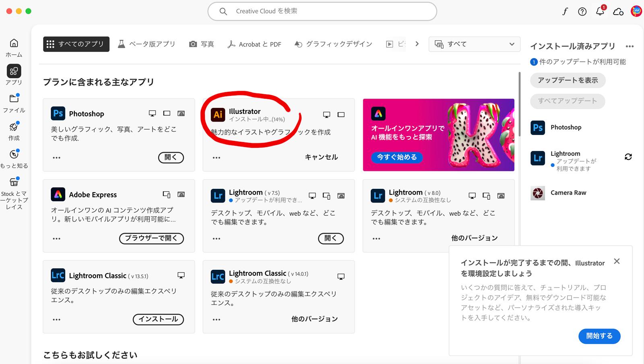644x364 pixels.
Task: Expand the すべて platform filter dropdown
Action: click(x=474, y=44)
